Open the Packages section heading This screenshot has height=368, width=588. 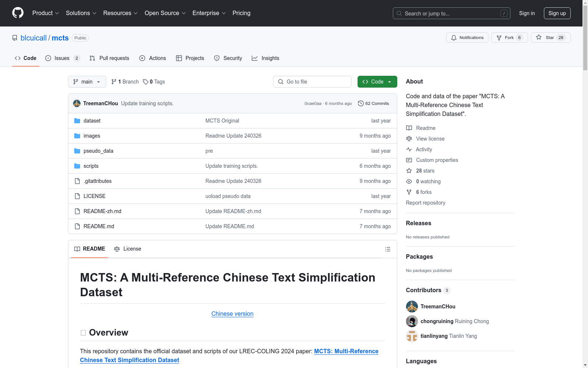[x=419, y=256]
